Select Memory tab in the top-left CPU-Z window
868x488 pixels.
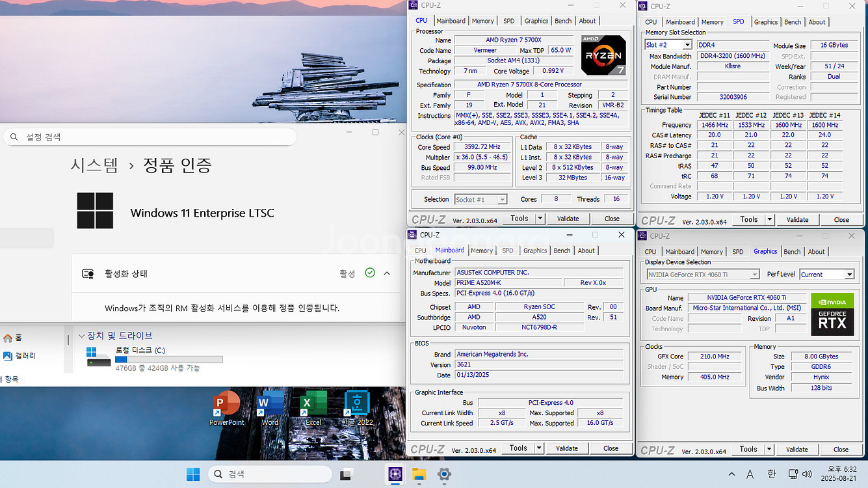click(483, 21)
